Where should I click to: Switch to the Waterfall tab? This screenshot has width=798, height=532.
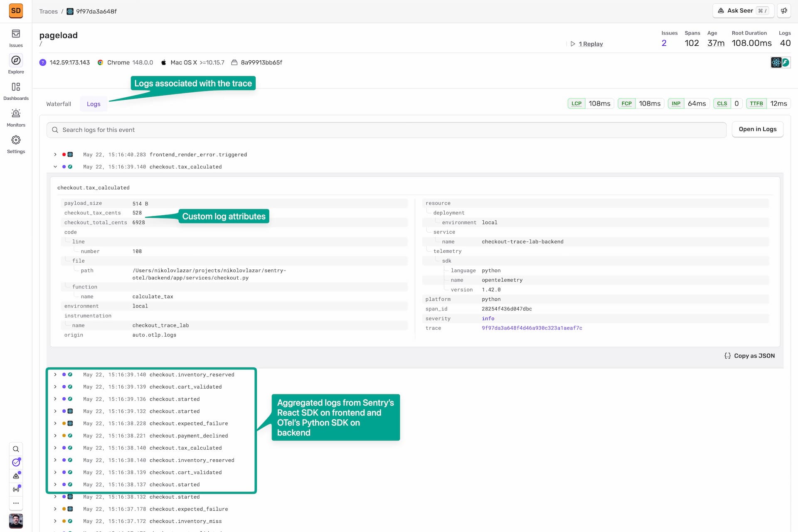click(59, 104)
